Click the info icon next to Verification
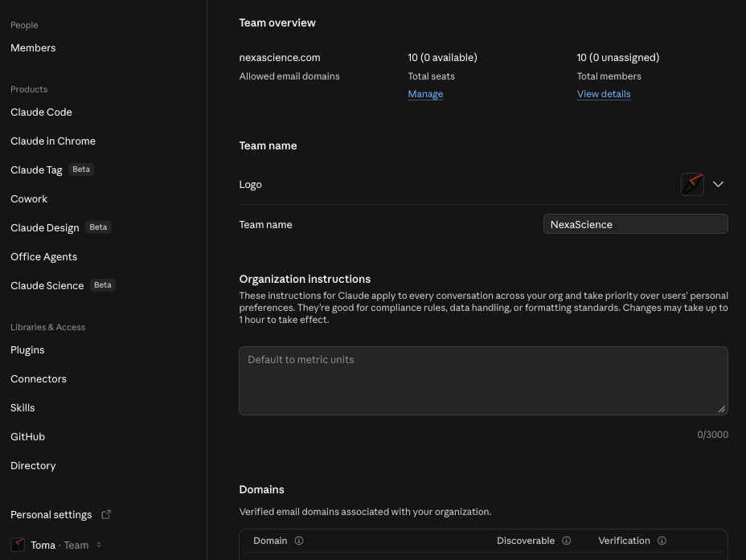The width and height of the screenshot is (746, 560). pos(662,541)
